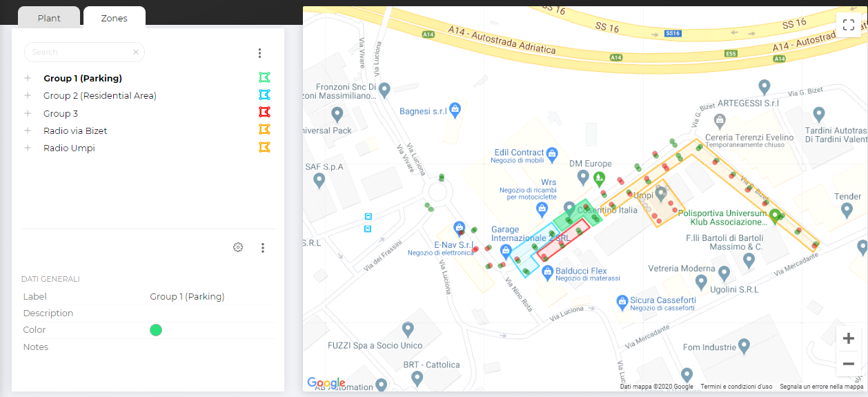The image size is (868, 397).
Task: Expand Group 3 with plus
Action: click(28, 113)
